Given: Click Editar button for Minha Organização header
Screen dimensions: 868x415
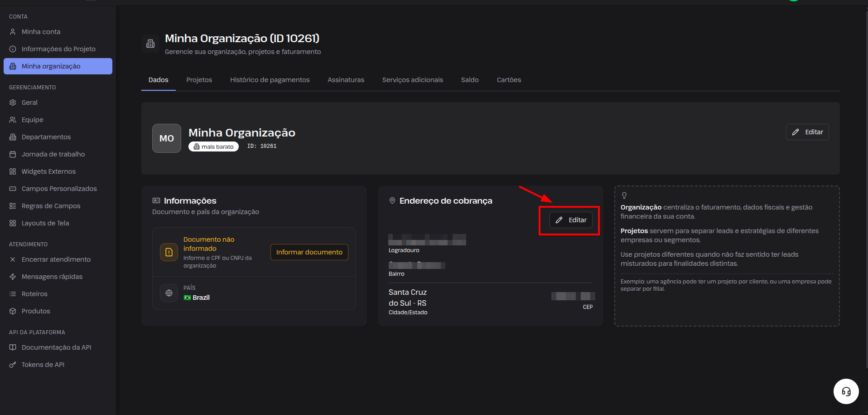Looking at the screenshot, I should coord(807,132).
